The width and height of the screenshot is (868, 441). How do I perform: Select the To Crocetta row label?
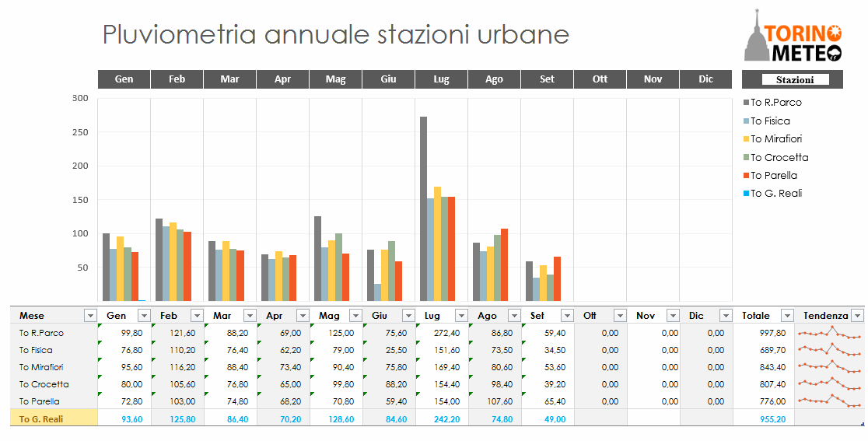point(44,384)
